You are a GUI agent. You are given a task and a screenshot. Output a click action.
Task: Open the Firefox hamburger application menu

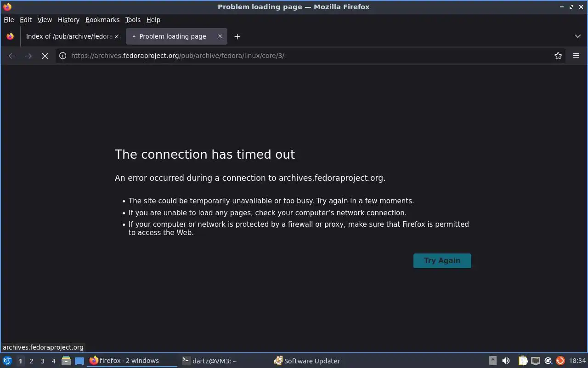click(x=576, y=56)
